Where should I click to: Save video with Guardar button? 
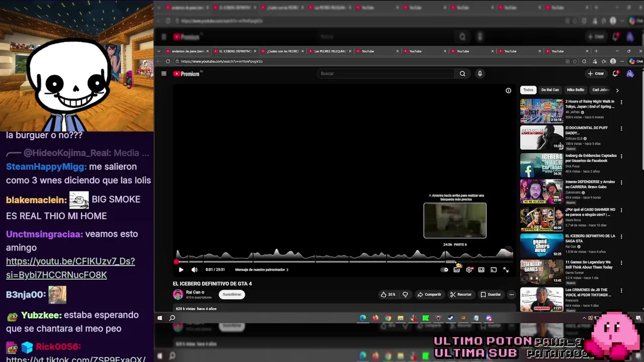[491, 295]
